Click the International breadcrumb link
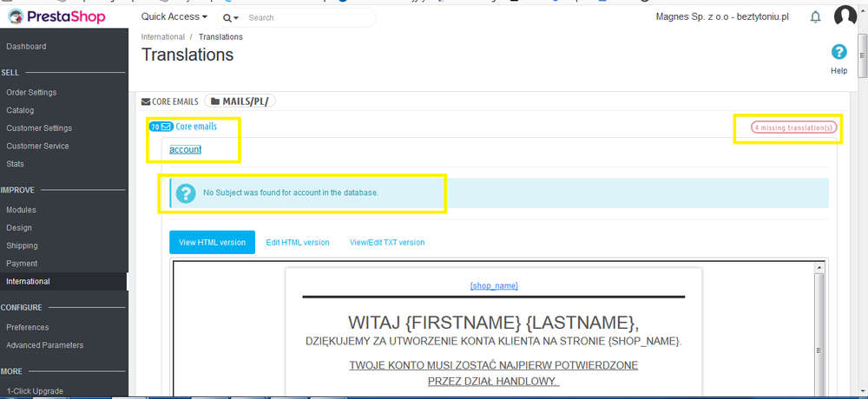Screen dimensions: 868x399 click(x=163, y=36)
